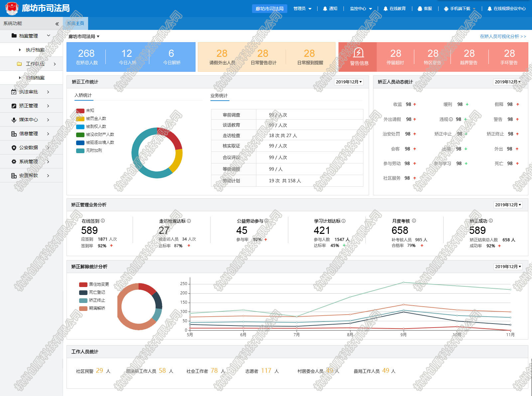Collapse the sidebar with double-chevron icon
The height and width of the screenshot is (396, 532).
pos(57,24)
